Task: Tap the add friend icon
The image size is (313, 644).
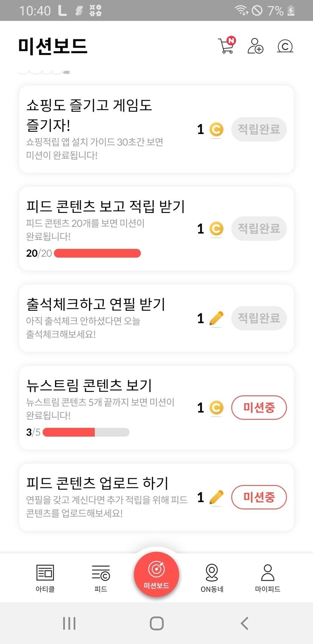Action: (x=255, y=46)
